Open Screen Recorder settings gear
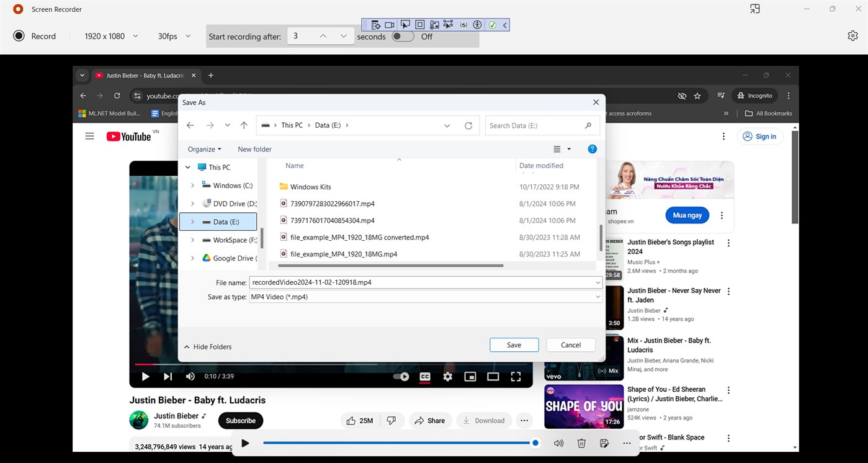Viewport: 868px width, 463px height. (x=852, y=35)
